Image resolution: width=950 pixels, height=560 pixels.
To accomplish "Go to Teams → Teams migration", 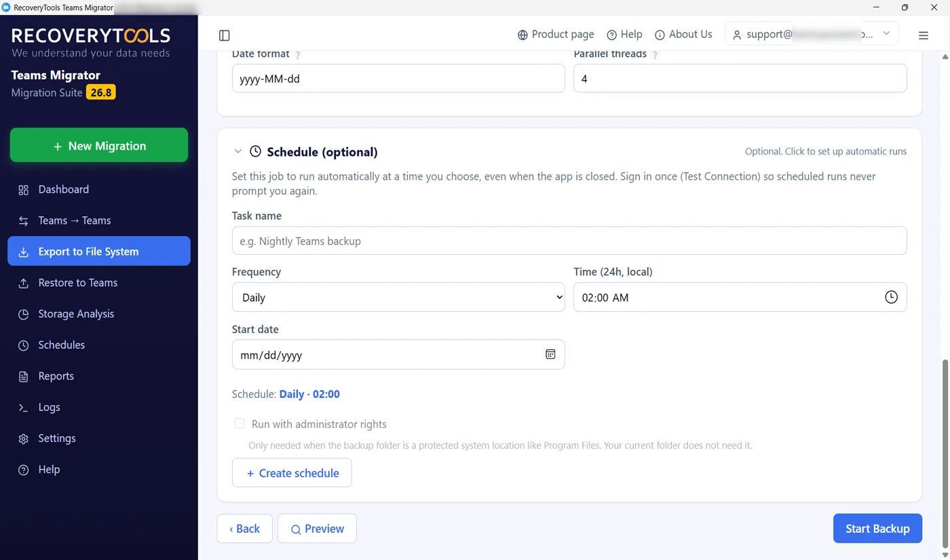I will (x=99, y=220).
